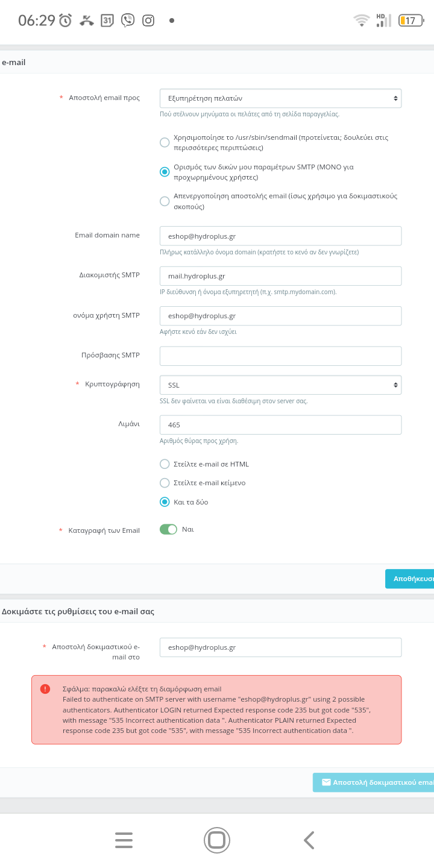This screenshot has height=868, width=434.
Task: Tap the Viber notification icon
Action: pos(128,20)
